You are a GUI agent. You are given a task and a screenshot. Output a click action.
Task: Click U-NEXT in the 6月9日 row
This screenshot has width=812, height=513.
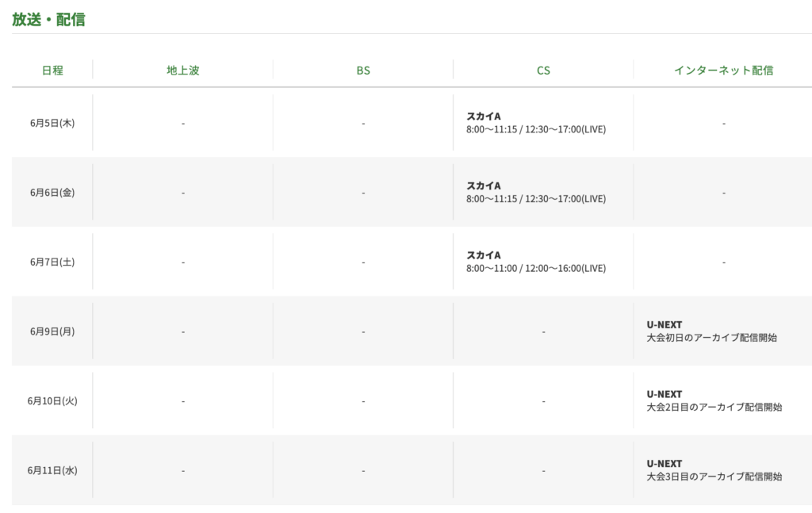[665, 325]
